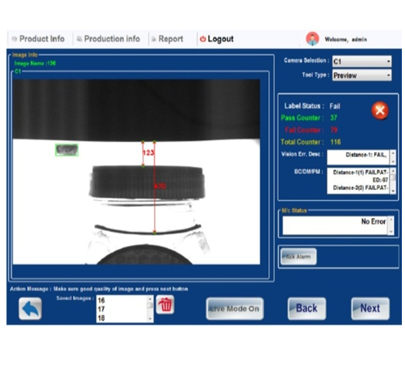This screenshot has width=405, height=367.
Task: Expand the Tool Type Preview dropdown
Action: click(x=362, y=75)
